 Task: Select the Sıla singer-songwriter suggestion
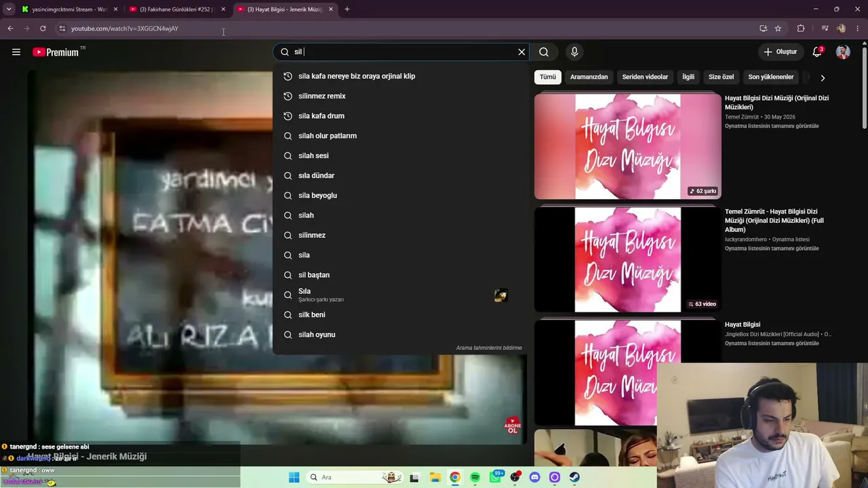click(401, 295)
